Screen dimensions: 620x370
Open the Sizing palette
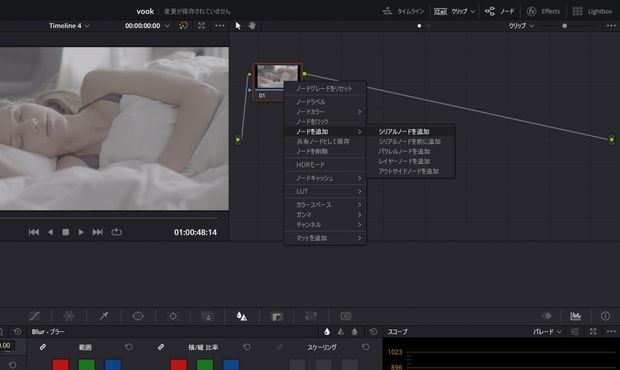pos(311,316)
